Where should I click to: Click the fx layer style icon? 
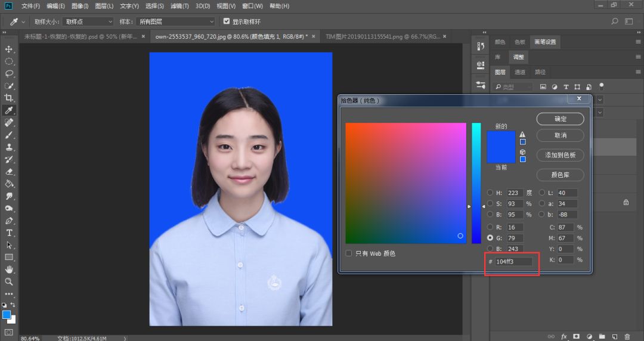(x=564, y=336)
